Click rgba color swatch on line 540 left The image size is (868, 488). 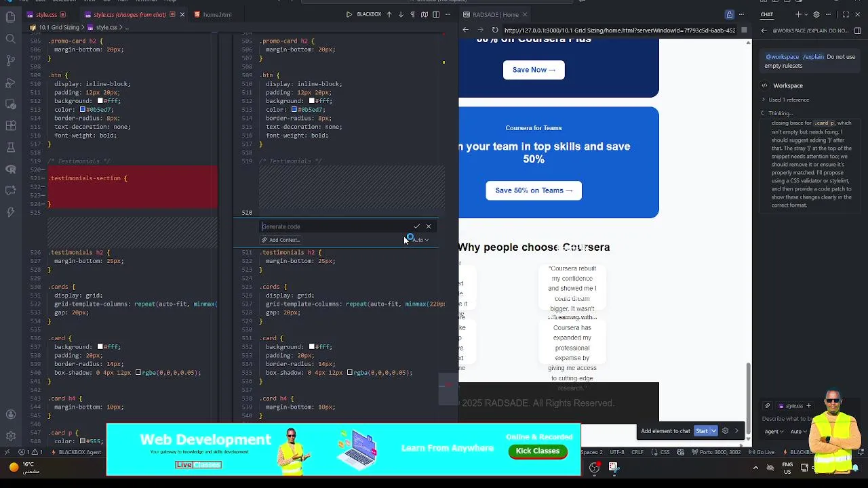[138, 373]
